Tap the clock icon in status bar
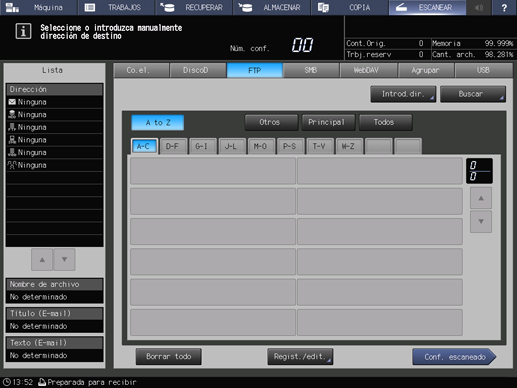517x388 pixels. (7, 382)
